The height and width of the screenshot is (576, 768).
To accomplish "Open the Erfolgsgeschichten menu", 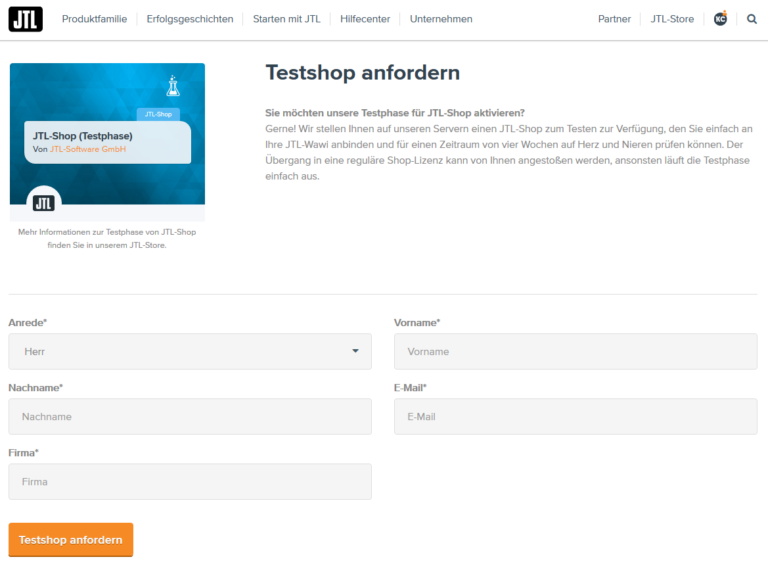I will click(190, 19).
